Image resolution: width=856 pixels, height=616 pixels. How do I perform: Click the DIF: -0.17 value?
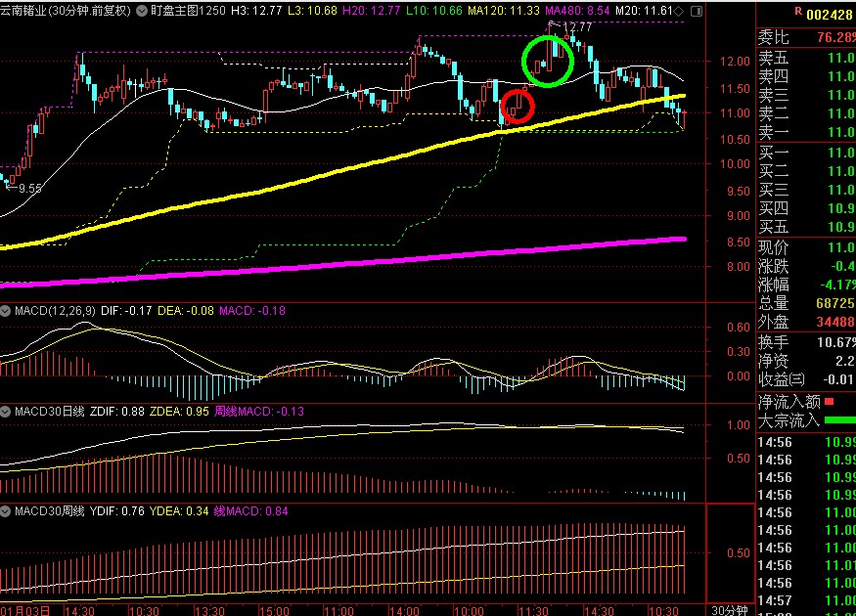tap(126, 311)
